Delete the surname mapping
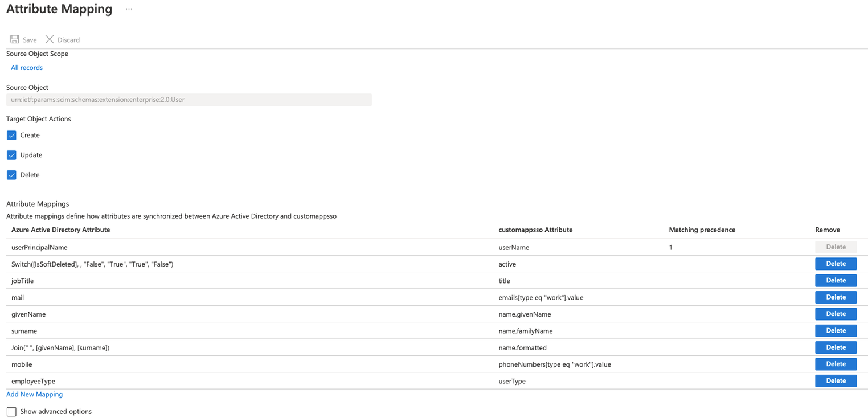The height and width of the screenshot is (418, 868). point(836,330)
